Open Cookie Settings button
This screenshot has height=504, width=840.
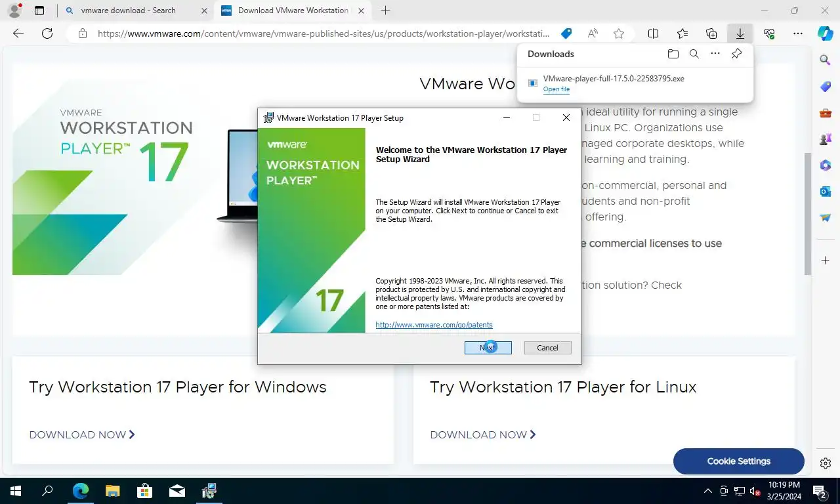(739, 461)
